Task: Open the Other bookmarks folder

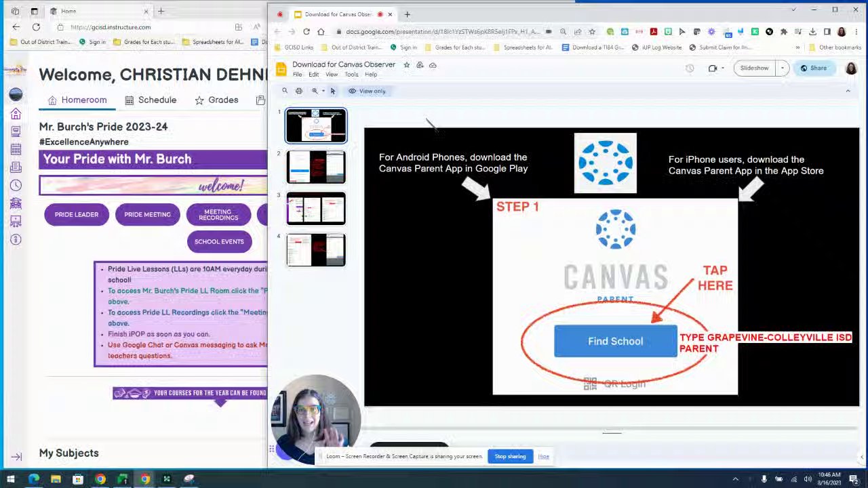Action: [835, 47]
